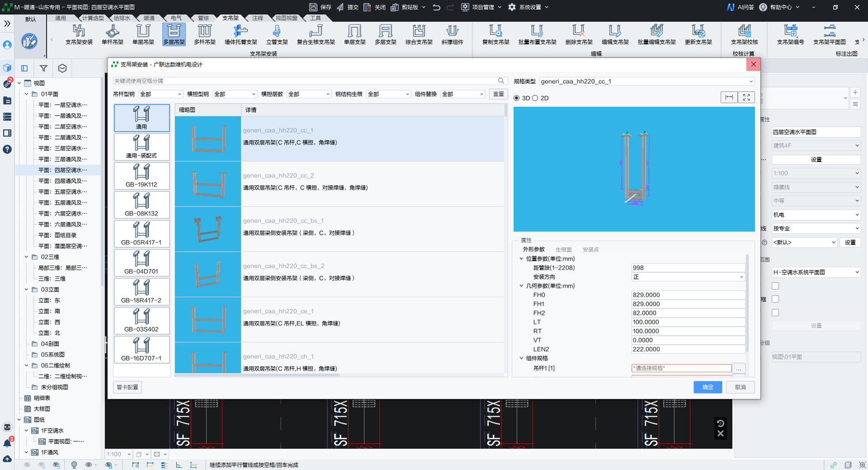Click the 批量布置支吊架 tool

537,35
